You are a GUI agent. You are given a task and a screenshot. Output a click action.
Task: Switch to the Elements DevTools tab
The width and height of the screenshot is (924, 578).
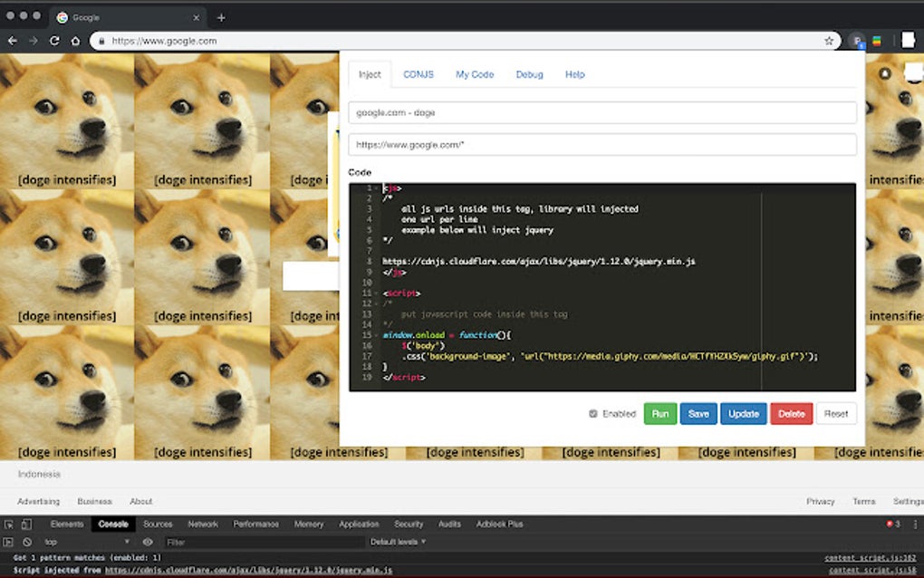tap(67, 524)
